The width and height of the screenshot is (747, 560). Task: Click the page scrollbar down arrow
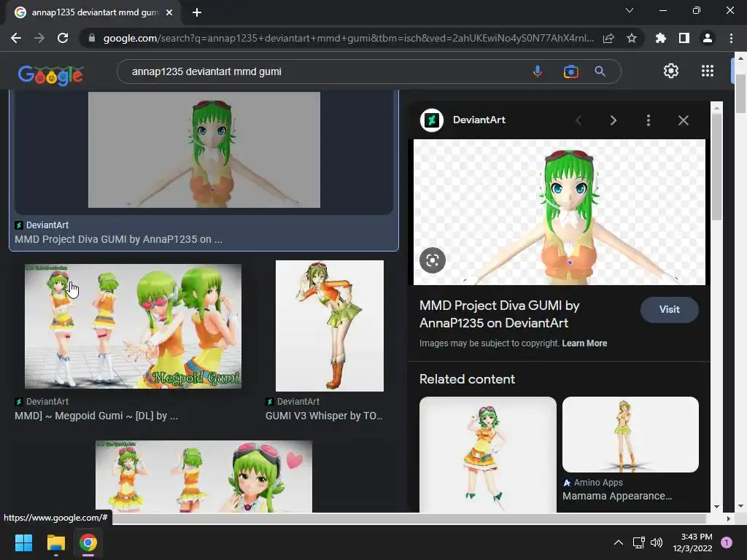point(740,506)
